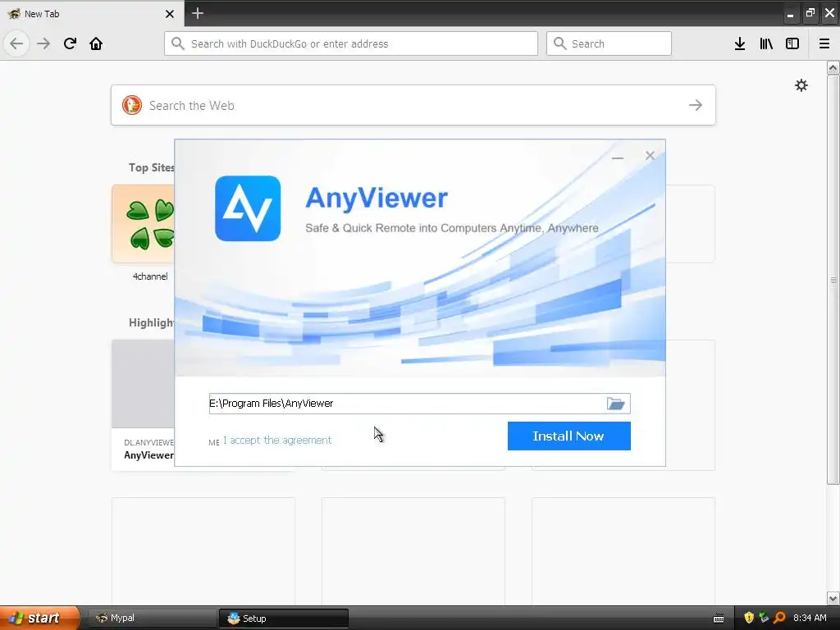
Task: Open the browser home page icon
Action: [x=96, y=43]
